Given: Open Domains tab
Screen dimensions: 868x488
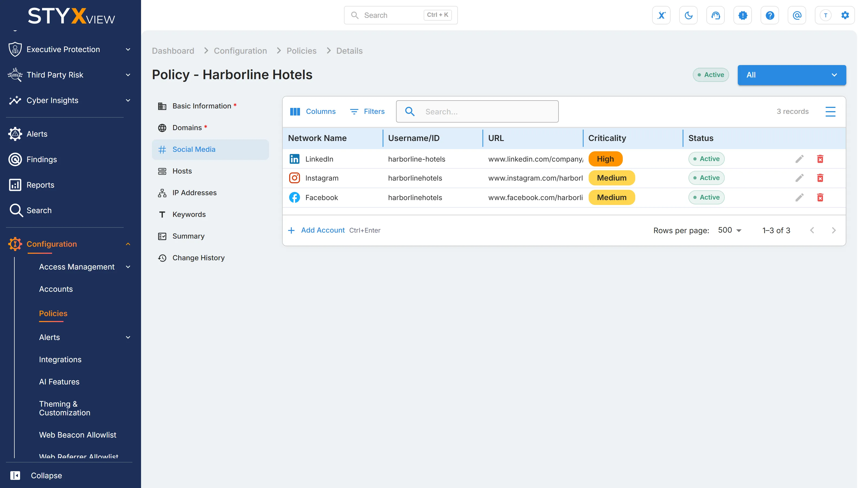Looking at the screenshot, I should tap(210, 128).
